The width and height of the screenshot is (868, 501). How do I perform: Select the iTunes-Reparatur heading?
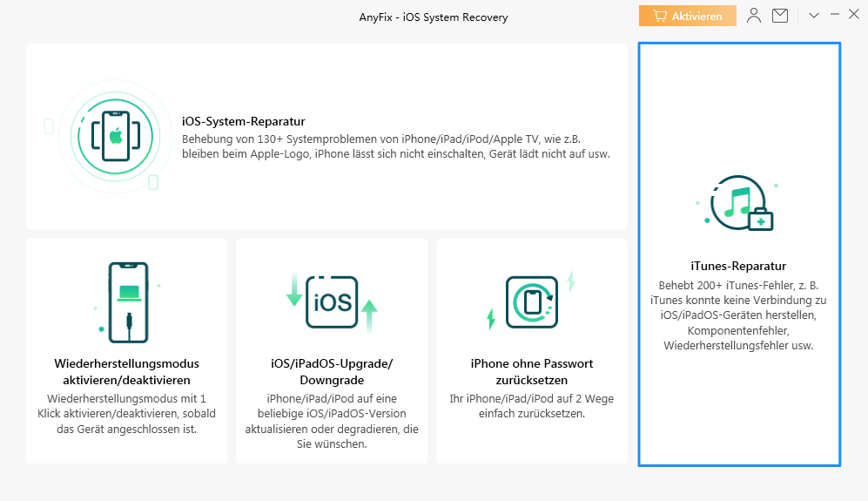pyautogui.click(x=738, y=266)
